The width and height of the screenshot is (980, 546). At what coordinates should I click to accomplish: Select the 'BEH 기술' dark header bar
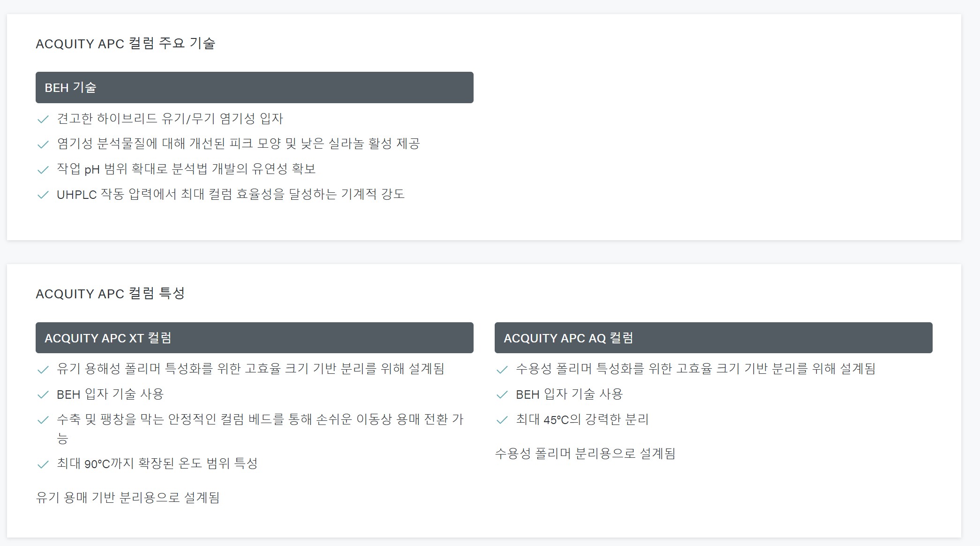coord(254,87)
